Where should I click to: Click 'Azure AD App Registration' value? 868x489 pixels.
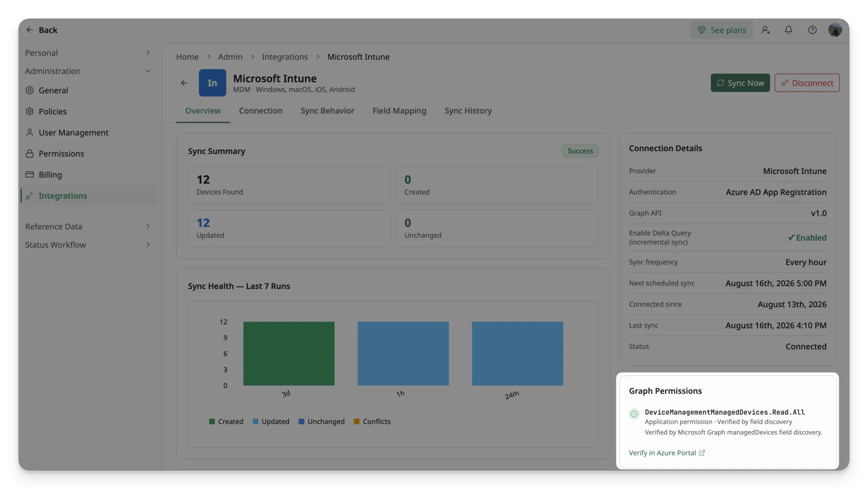point(776,192)
